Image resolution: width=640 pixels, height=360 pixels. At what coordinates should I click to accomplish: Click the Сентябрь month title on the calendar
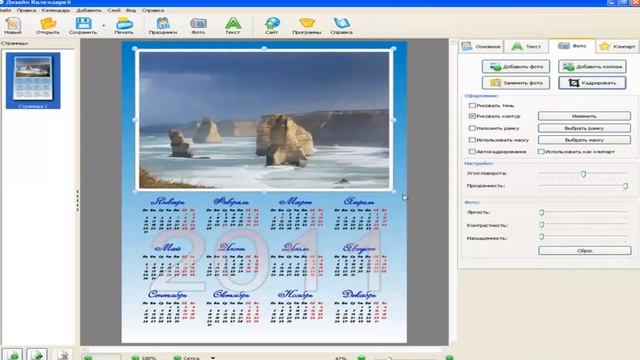coord(168,294)
